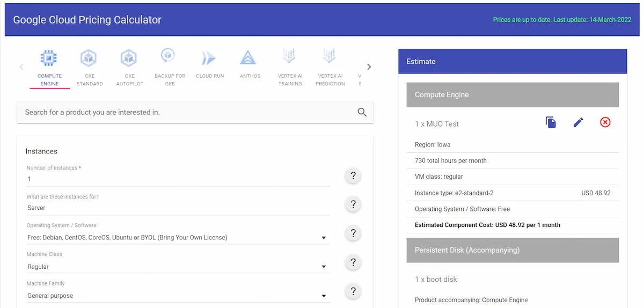Open the GKE Autopilot product icon
The width and height of the screenshot is (644, 308).
[129, 57]
